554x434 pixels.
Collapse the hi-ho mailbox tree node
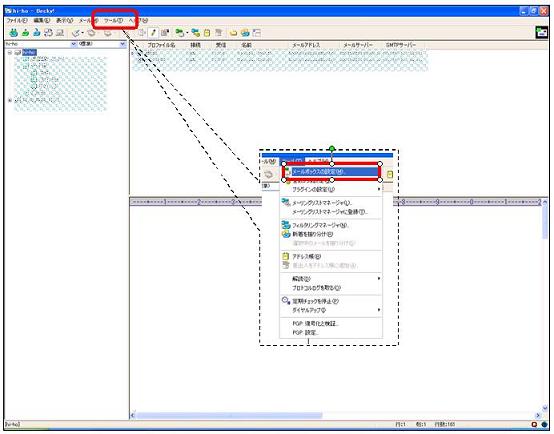tap(10, 52)
